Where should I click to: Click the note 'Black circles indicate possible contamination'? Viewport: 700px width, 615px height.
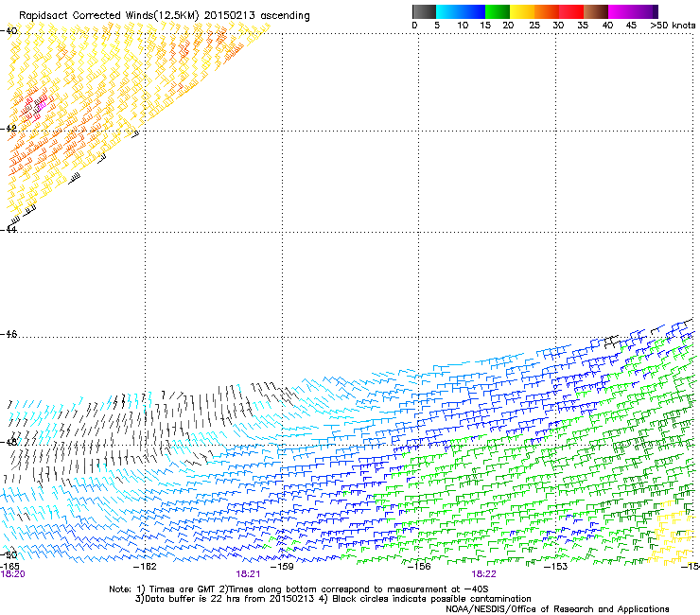pos(431,599)
